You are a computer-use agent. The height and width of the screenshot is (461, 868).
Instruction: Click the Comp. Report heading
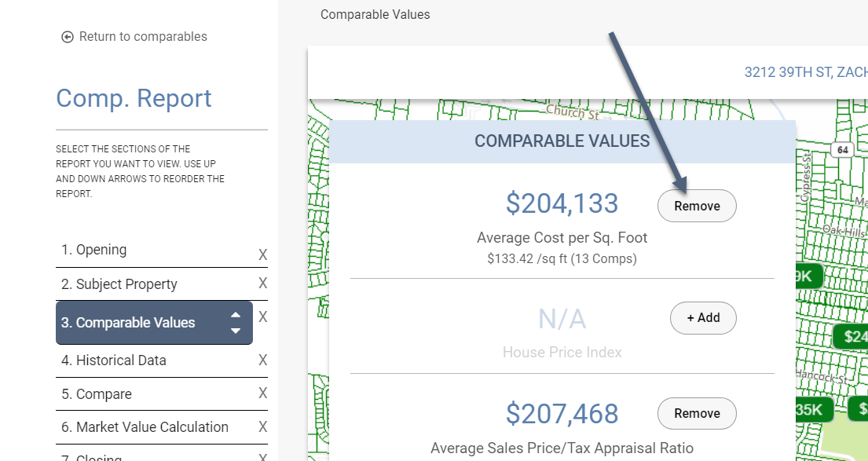click(x=134, y=97)
